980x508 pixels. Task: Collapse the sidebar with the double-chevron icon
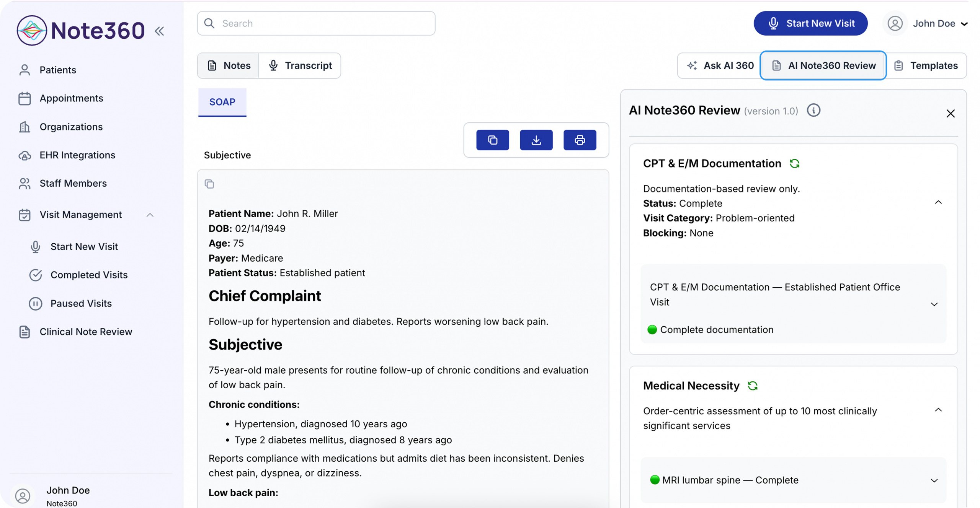click(159, 31)
